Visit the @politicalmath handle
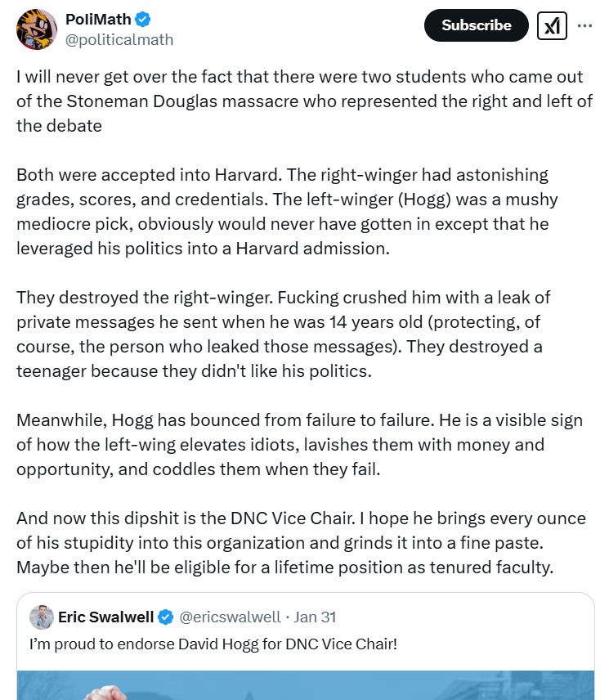 click(x=119, y=40)
